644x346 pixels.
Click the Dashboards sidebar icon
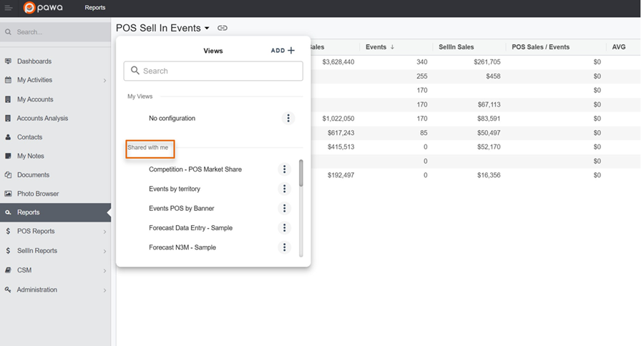[8, 61]
